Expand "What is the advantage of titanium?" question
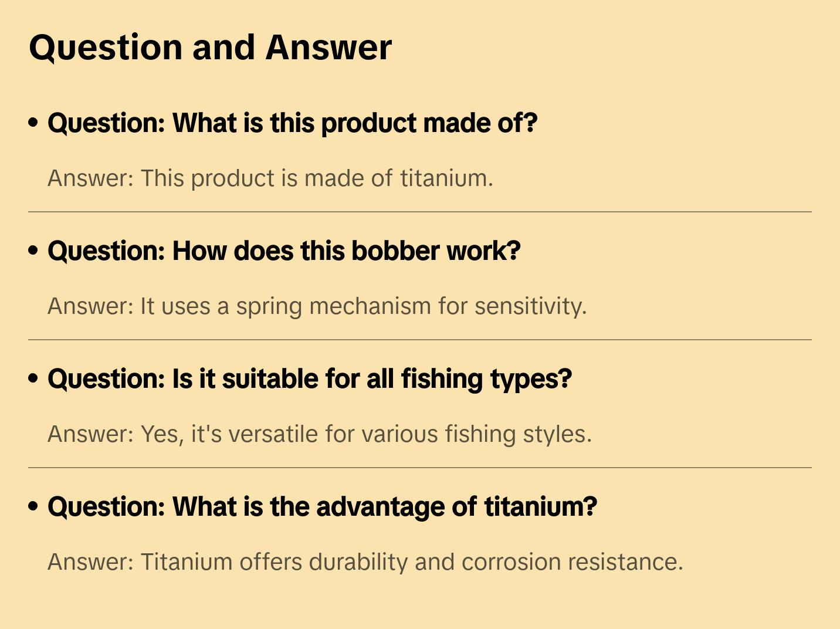This screenshot has width=840, height=629. (322, 507)
